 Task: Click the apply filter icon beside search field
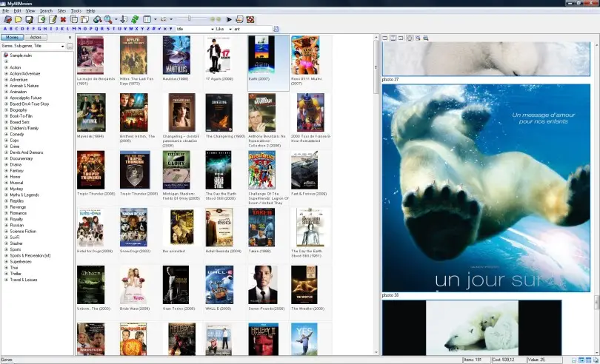pos(276,29)
